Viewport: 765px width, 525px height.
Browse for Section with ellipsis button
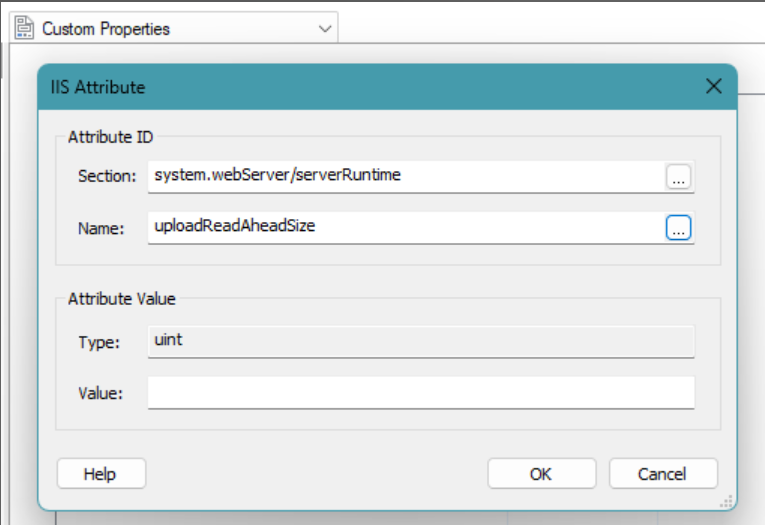[x=678, y=177]
